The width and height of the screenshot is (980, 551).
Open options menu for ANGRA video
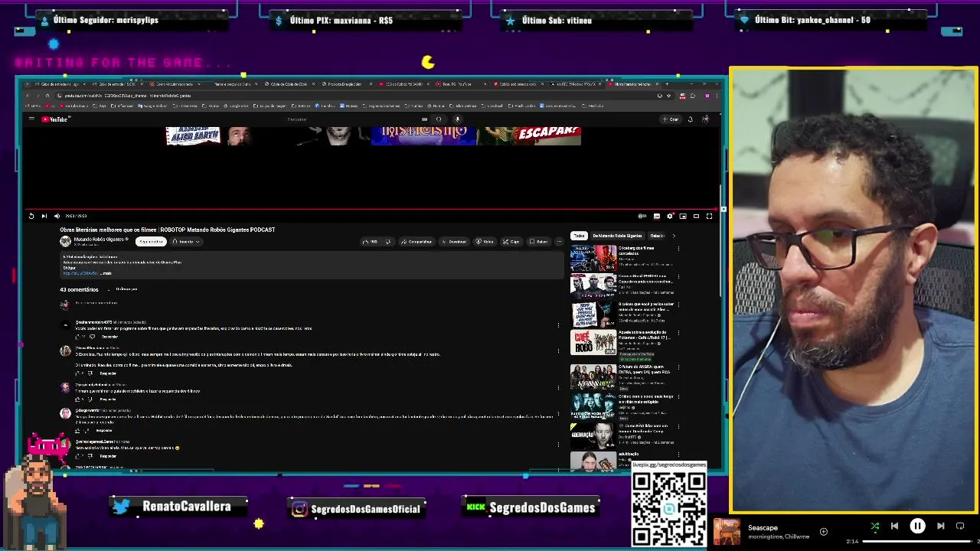tap(678, 367)
